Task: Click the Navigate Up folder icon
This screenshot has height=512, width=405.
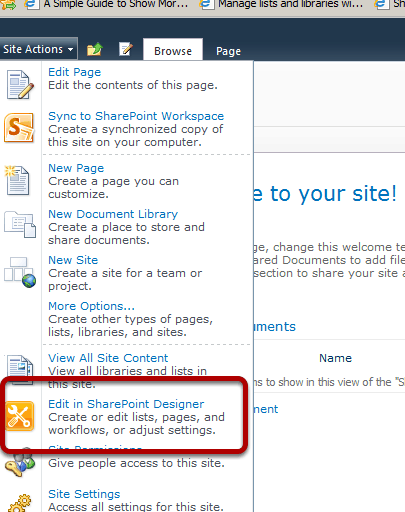Action: 95,49
